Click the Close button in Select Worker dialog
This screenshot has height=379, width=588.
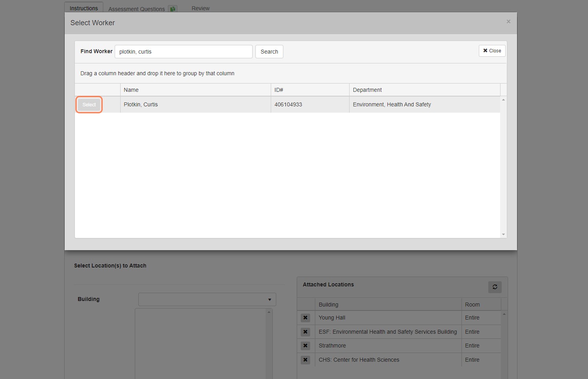tap(492, 51)
